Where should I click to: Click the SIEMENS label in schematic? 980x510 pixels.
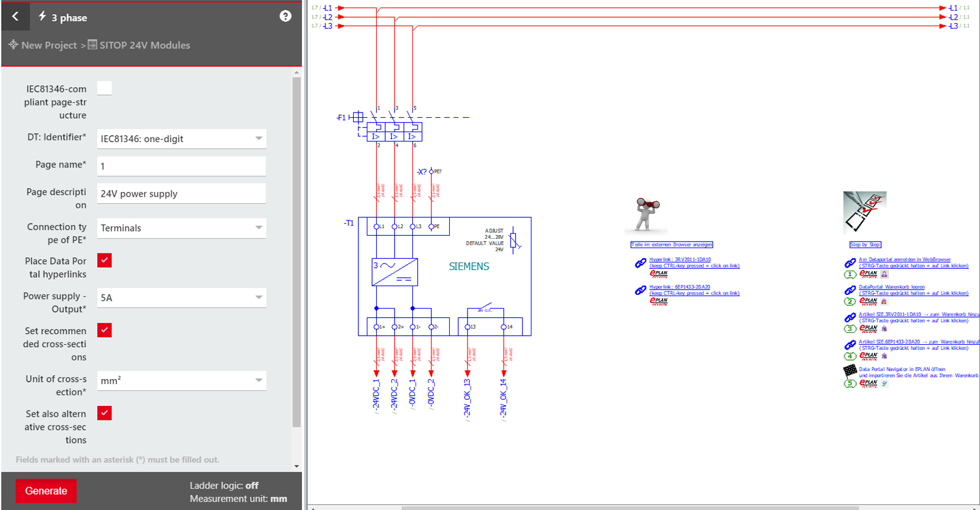tap(469, 267)
